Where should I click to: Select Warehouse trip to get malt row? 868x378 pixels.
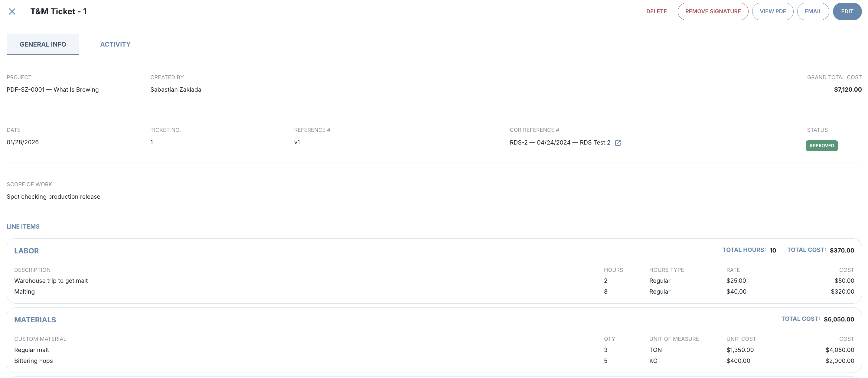coord(434,281)
